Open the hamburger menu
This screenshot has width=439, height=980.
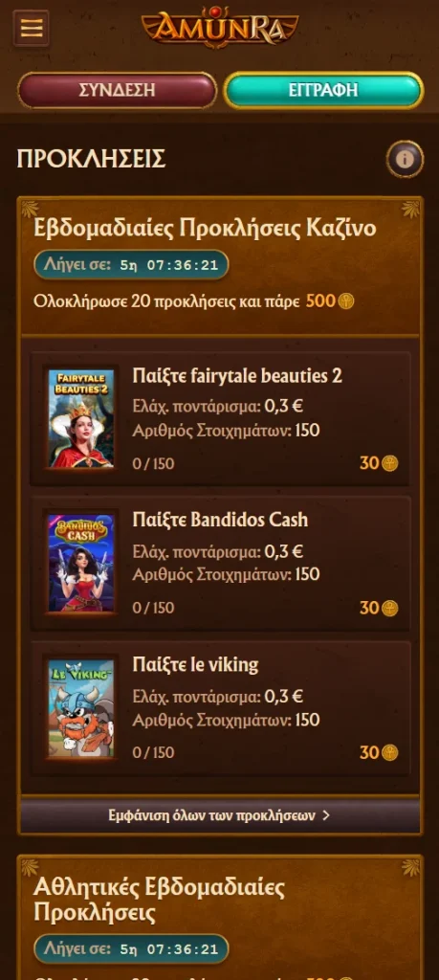[31, 28]
